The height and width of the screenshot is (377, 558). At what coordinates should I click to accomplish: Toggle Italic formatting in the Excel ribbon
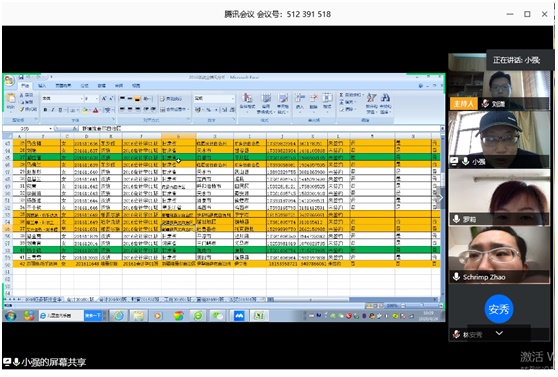coord(53,110)
